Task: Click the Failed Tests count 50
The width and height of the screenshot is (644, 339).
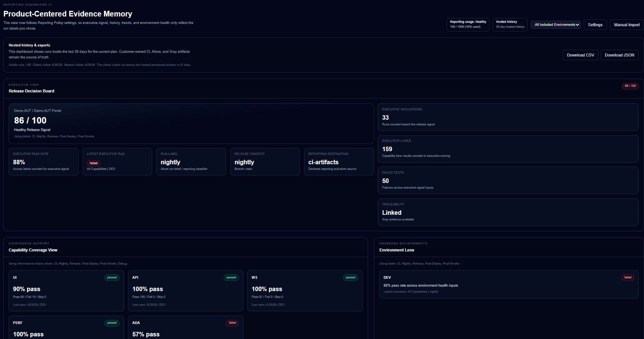Action: tap(386, 181)
